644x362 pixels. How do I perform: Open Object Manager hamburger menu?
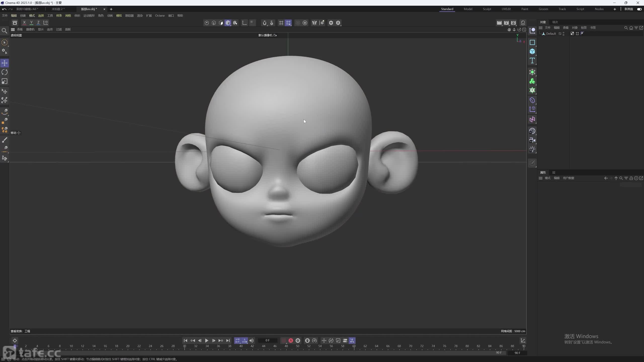(x=540, y=28)
